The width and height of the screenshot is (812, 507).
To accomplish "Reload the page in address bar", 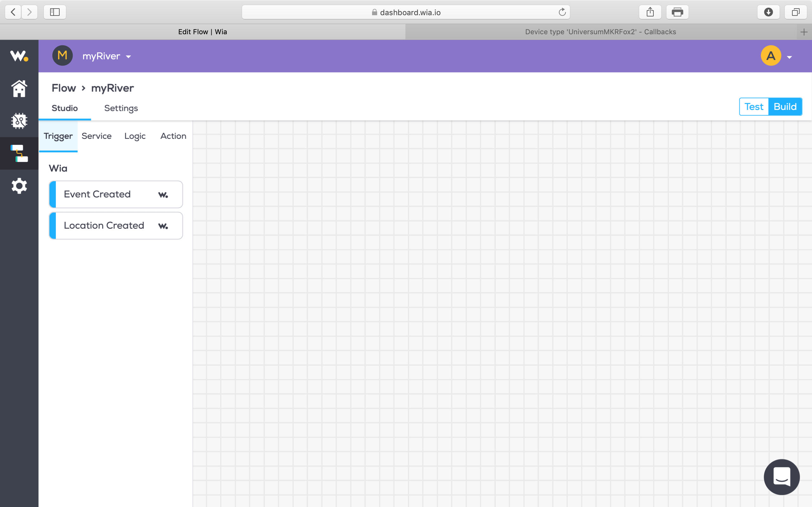I will coord(562,12).
